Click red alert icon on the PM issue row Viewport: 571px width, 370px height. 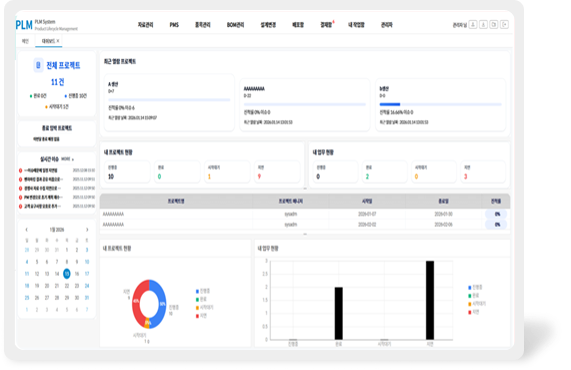pyautogui.click(x=21, y=197)
